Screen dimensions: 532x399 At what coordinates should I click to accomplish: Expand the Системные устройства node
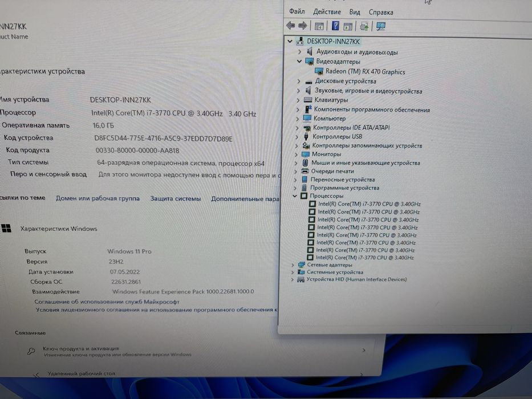pos(293,272)
